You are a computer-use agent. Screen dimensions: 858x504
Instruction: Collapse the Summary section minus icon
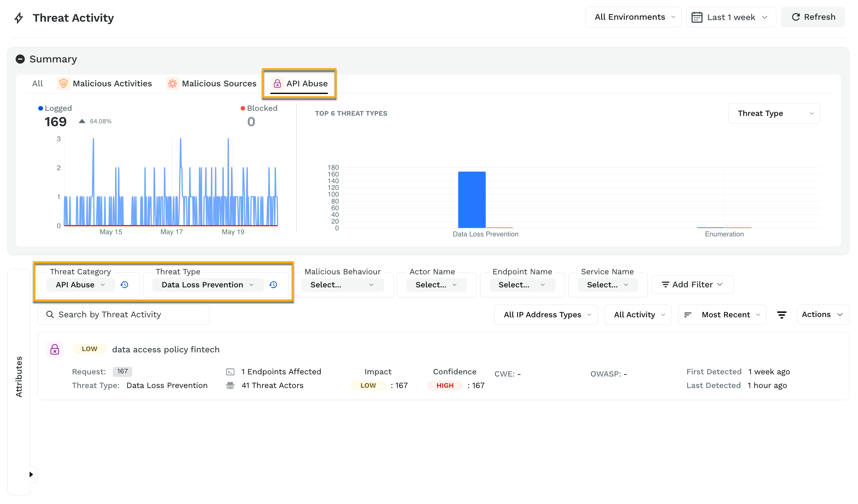pos(20,59)
